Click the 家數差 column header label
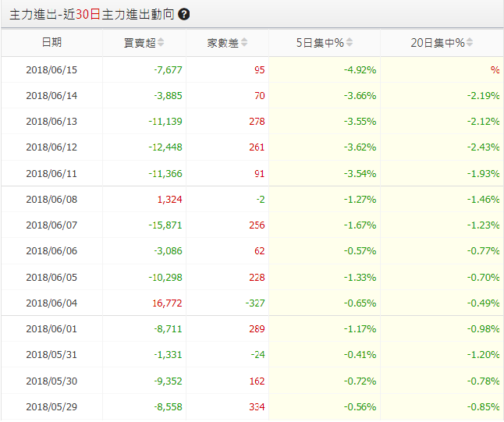Screen dimensions: 504x422 (223, 43)
